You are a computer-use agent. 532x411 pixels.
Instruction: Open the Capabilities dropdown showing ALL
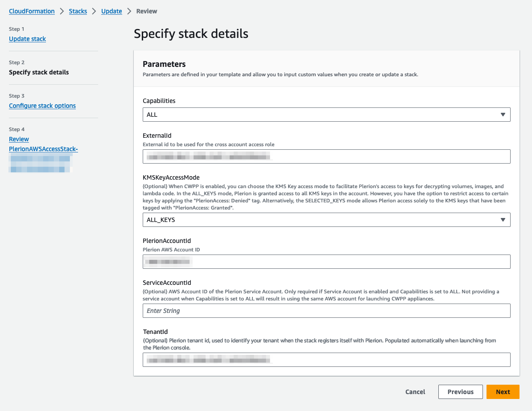click(x=326, y=115)
